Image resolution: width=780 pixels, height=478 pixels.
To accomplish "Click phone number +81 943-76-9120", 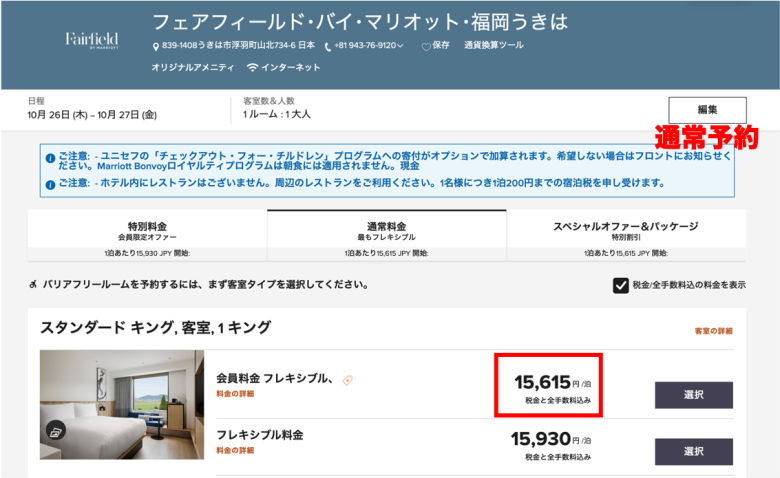I will pyautogui.click(x=365, y=45).
